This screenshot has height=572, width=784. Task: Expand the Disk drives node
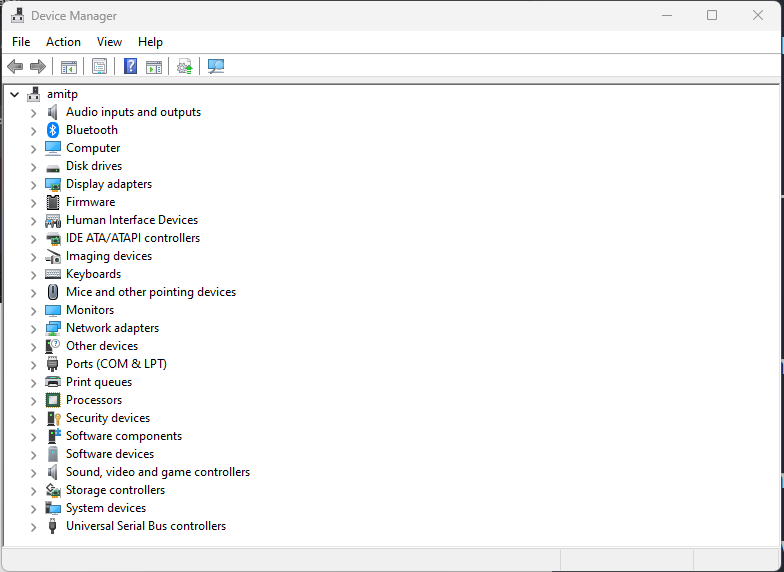(x=34, y=167)
